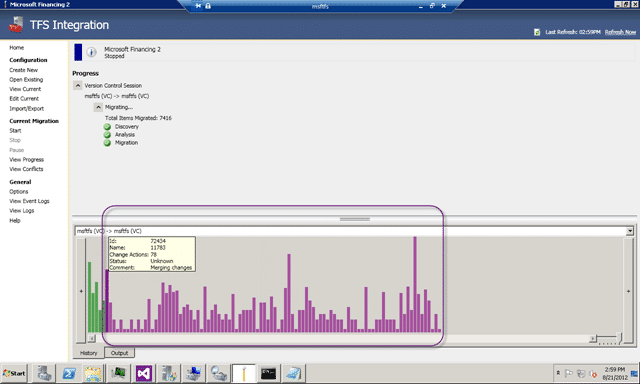Click the Discovery green check icon

tap(107, 127)
